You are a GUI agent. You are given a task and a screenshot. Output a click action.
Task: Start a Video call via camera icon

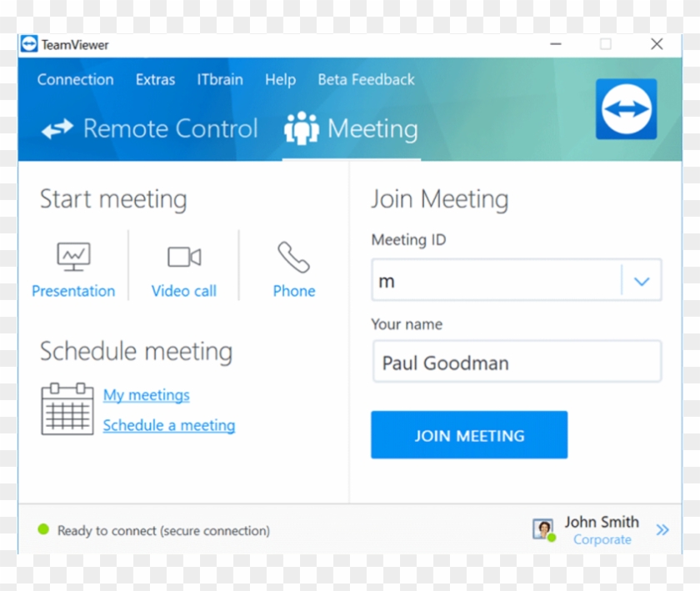[184, 257]
